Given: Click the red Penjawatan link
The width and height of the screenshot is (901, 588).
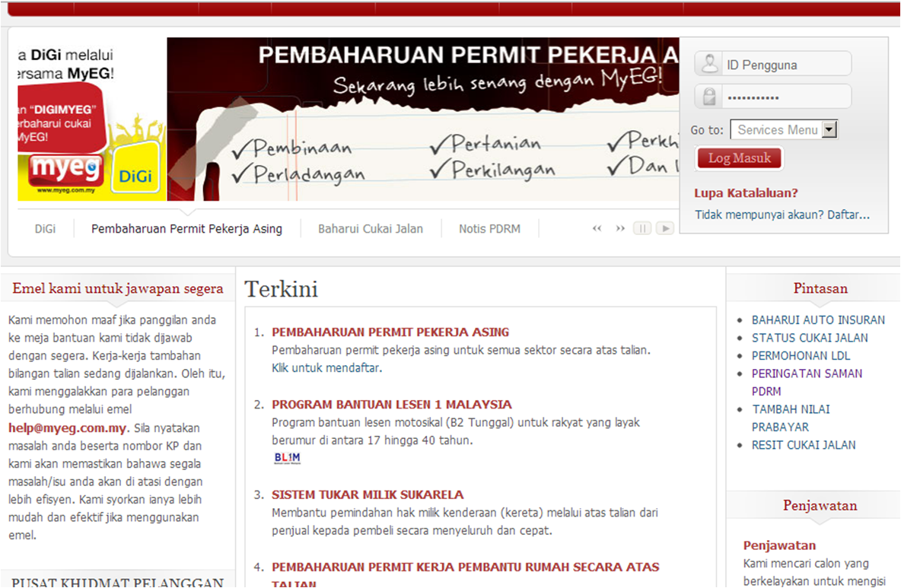Looking at the screenshot, I should 779,545.
